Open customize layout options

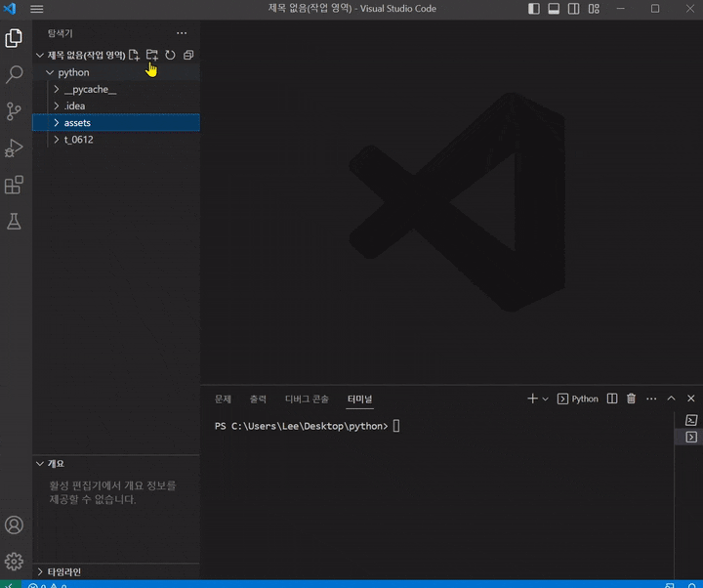coord(594,9)
